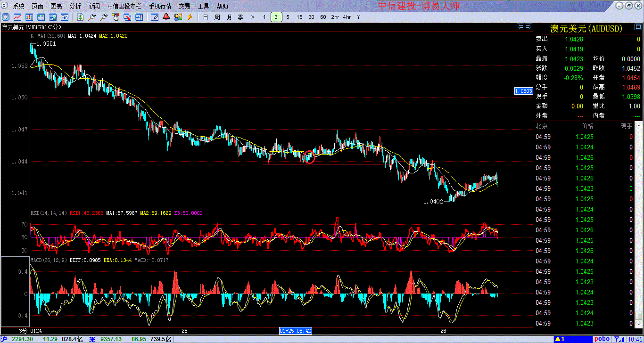Open the line chart view icon
The width and height of the screenshot is (644, 343).
coord(17,17)
